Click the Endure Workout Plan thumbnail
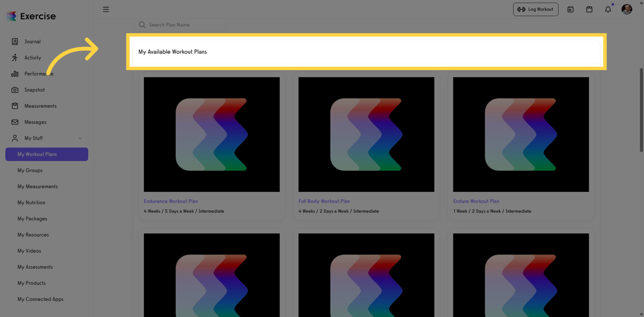Screen dimensions: 644x317 pyautogui.click(x=521, y=134)
